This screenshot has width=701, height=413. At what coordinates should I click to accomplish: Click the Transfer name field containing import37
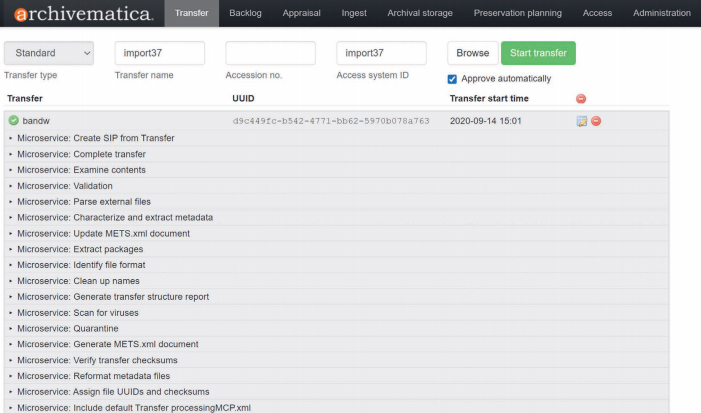click(x=160, y=53)
